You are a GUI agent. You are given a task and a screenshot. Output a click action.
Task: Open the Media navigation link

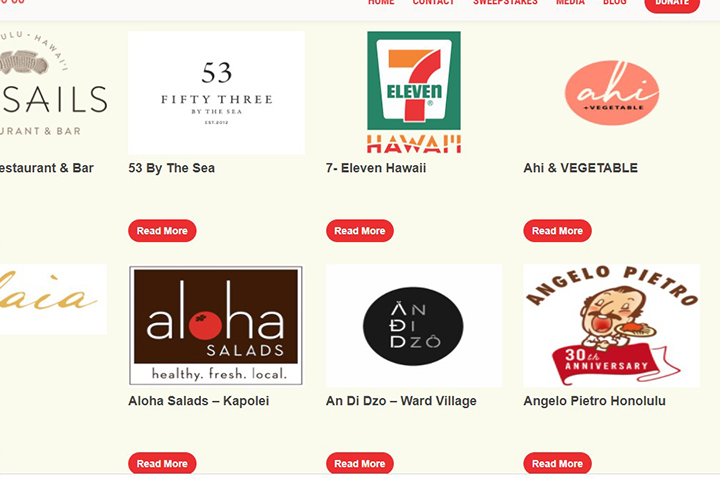(570, 2)
